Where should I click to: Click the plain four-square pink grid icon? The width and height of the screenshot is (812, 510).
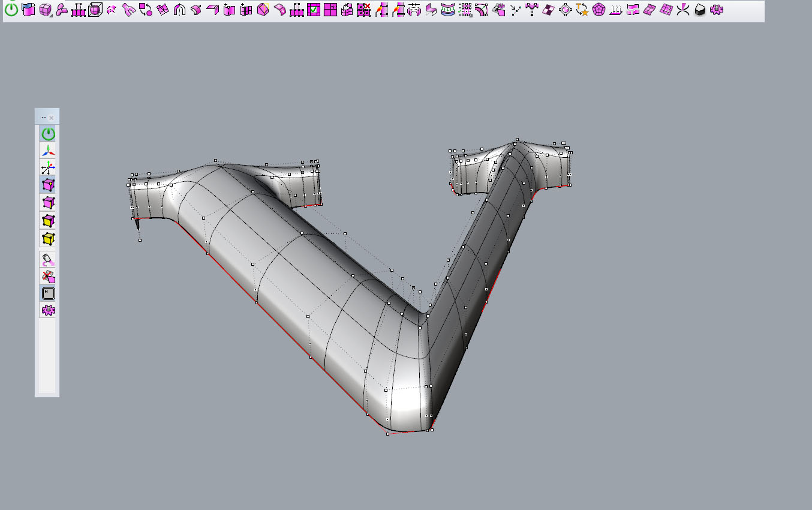[330, 10]
